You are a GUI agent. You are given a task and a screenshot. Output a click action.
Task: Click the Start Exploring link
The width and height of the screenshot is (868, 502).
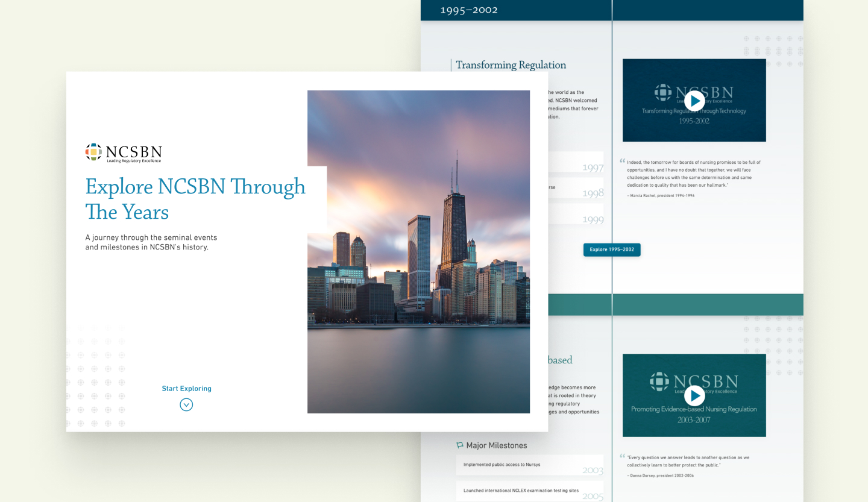coord(186,389)
